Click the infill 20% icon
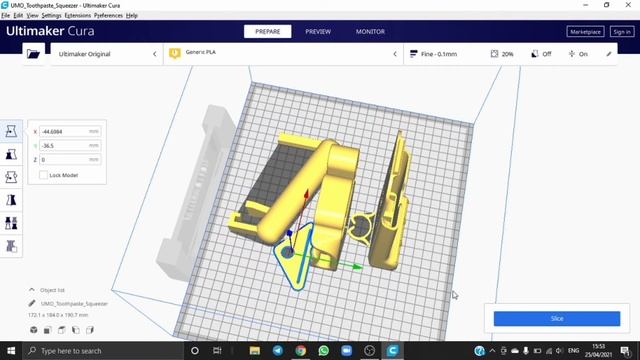 coord(494,54)
